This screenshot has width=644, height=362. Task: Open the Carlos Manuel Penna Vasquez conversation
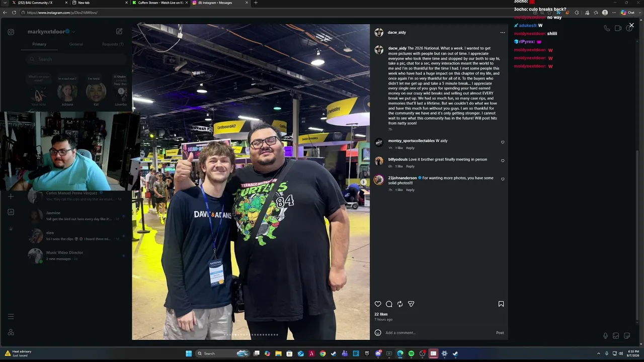pos(76,196)
